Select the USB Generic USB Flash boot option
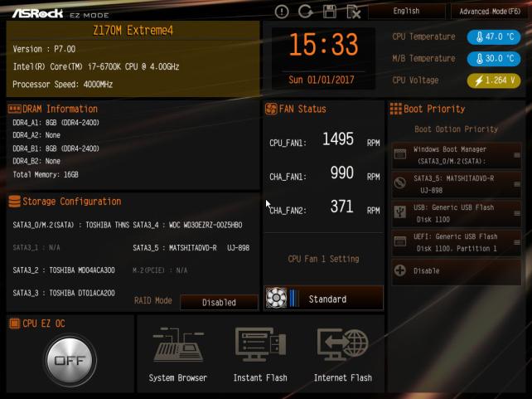The image size is (532, 399). pos(457,213)
